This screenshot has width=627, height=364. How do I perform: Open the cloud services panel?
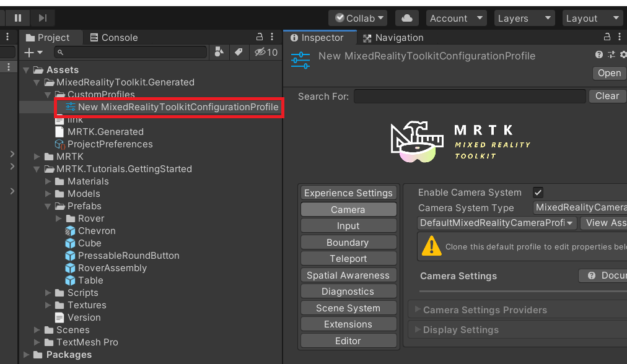(x=406, y=18)
